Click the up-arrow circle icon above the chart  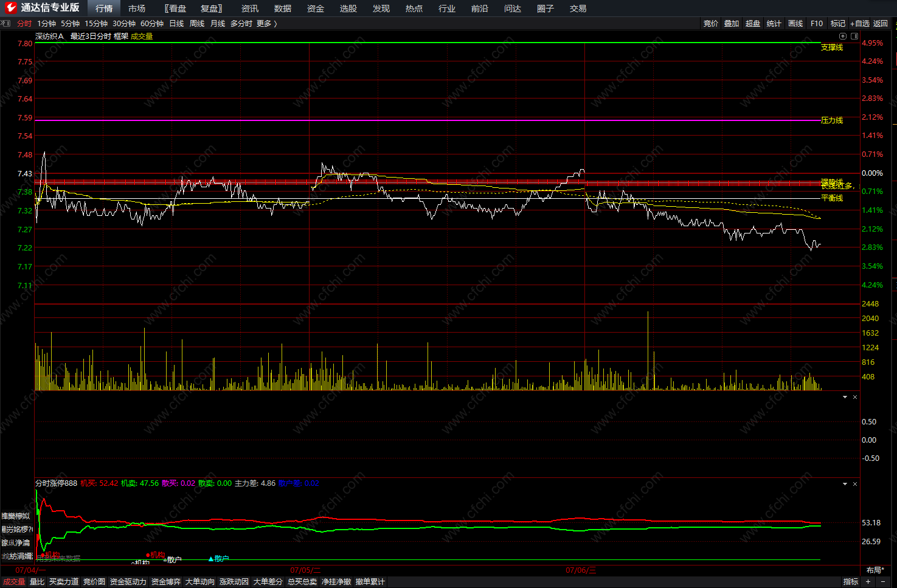[843, 36]
